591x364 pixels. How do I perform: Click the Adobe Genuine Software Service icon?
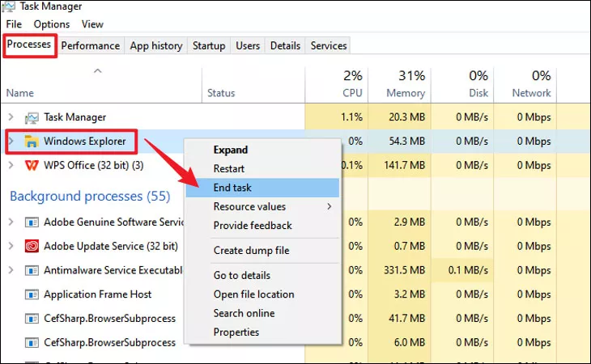click(x=32, y=222)
